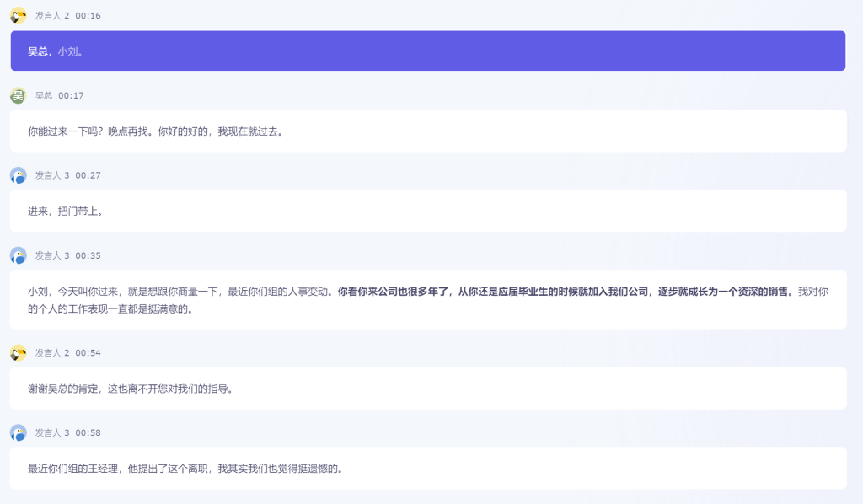Jump to timestamp 00:16

pos(88,16)
